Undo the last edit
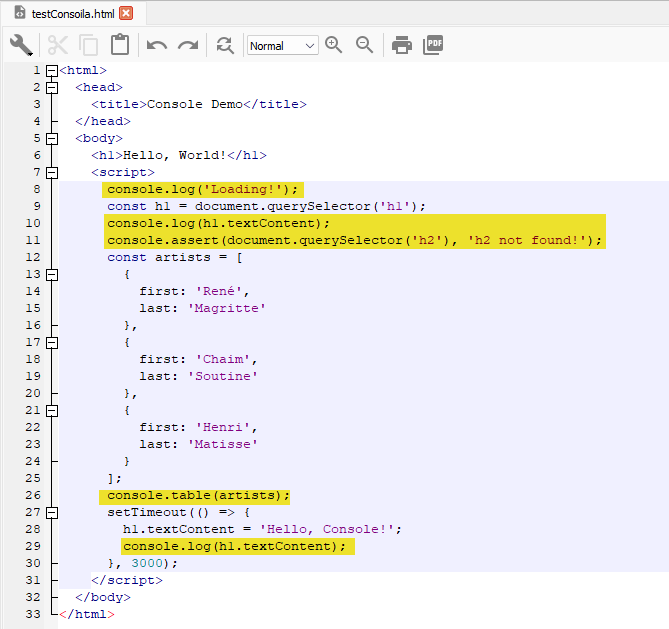669x629 pixels. tap(157, 45)
